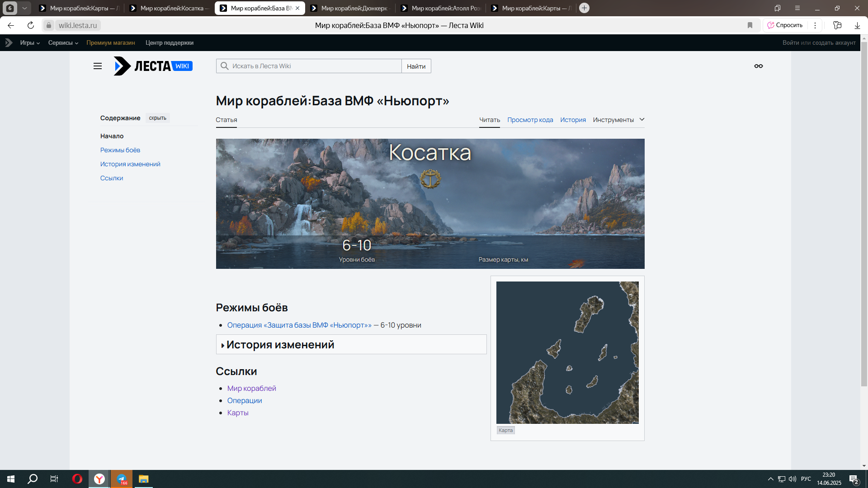Image resolution: width=868 pixels, height=488 pixels.
Task: Expand the Инструменты dropdown
Action: (618, 120)
